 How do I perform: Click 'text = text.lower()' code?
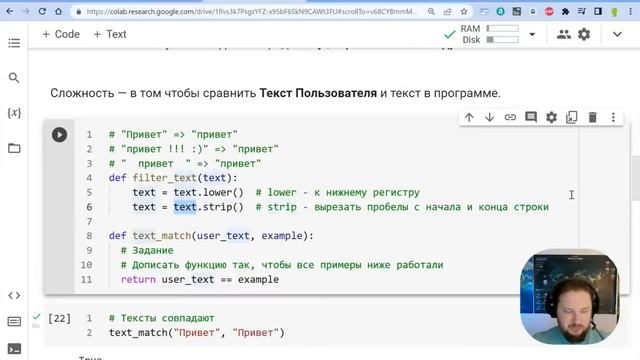click(188, 192)
